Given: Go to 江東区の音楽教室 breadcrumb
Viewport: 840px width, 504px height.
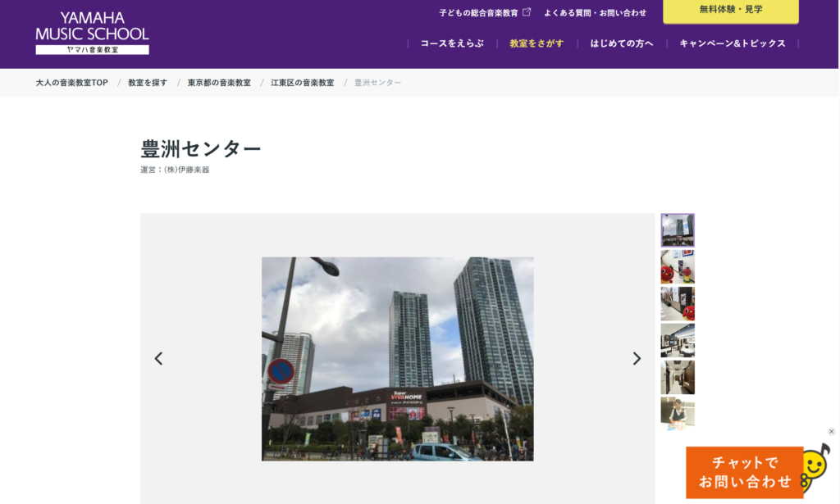Looking at the screenshot, I should [302, 83].
